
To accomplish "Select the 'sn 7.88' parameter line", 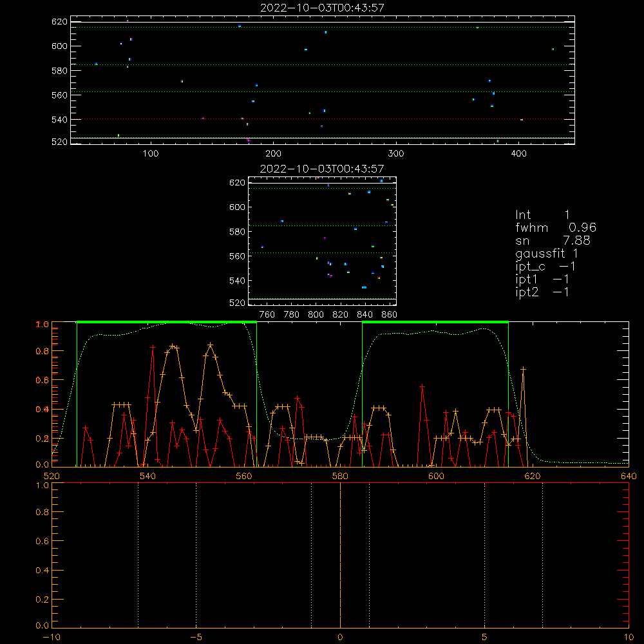I will (553, 240).
